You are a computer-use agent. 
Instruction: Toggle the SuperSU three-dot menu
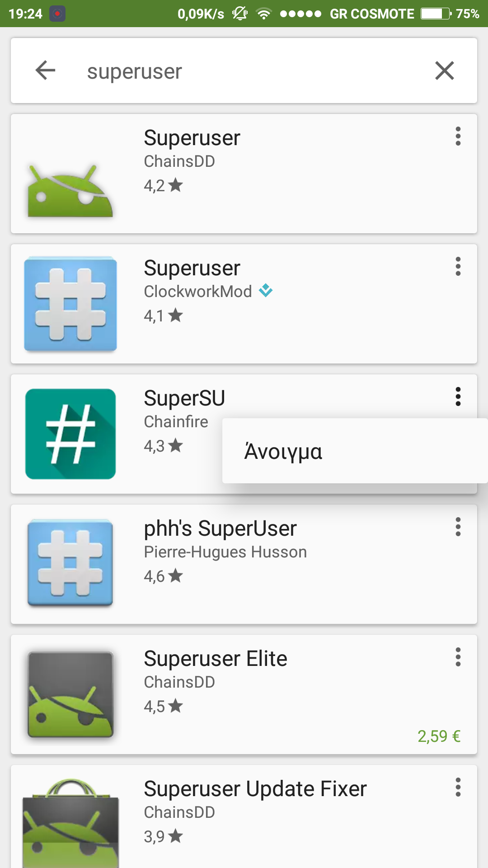click(x=458, y=396)
